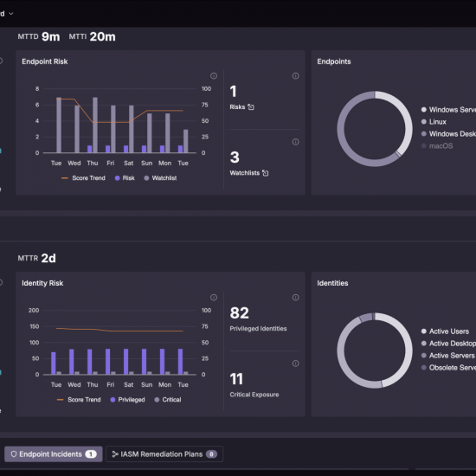Click the Watchlists label link
The image size is (476, 476).
click(244, 173)
